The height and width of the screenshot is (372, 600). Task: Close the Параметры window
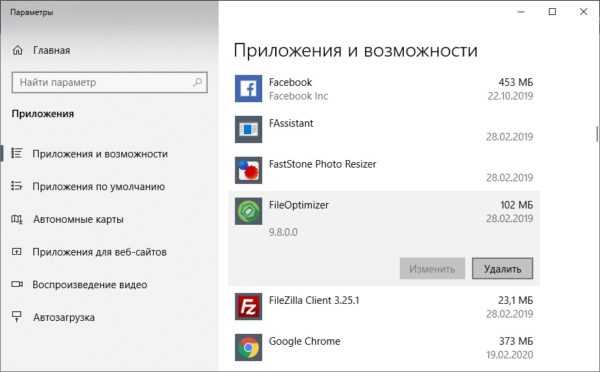583,12
